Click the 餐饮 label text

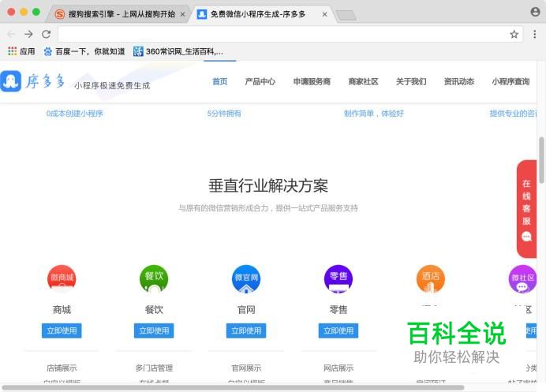pos(154,309)
